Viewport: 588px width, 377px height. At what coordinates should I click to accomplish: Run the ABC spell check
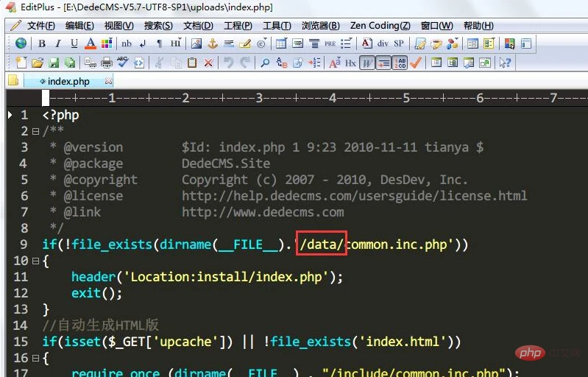point(123,63)
